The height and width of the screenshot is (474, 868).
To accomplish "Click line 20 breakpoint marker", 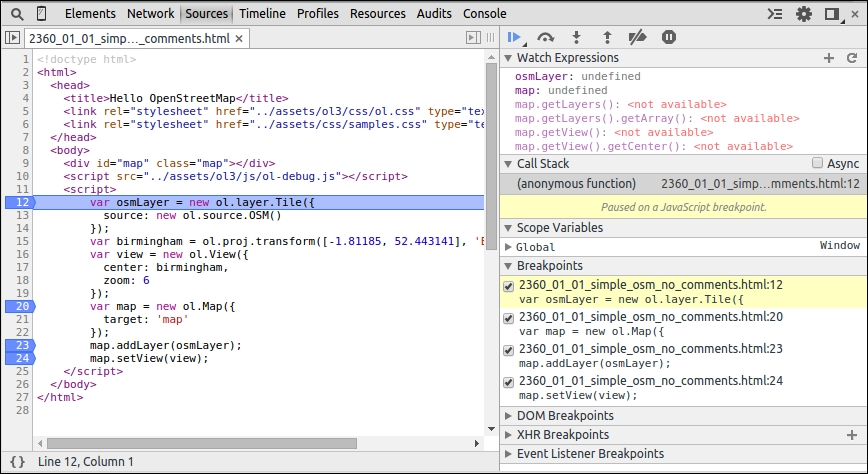I will 20,306.
